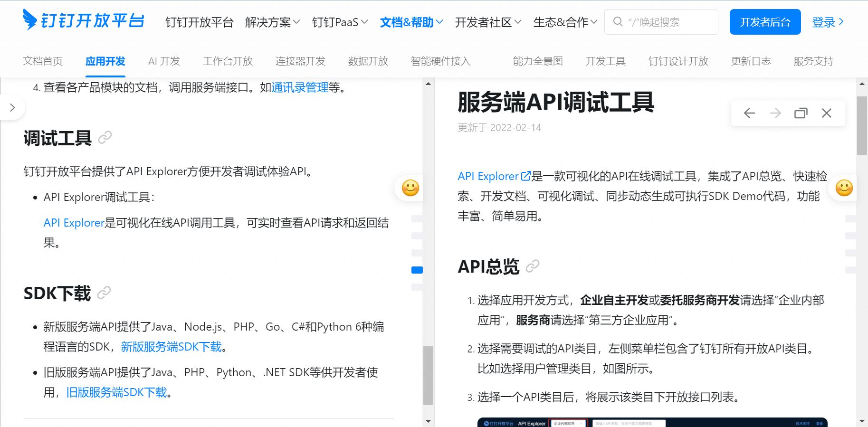Click the smiley feedback icon in the left pane
Image resolution: width=868 pixels, height=427 pixels.
(x=410, y=188)
